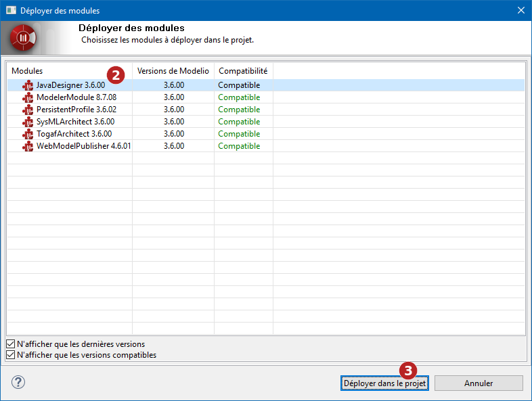Click Compatible status in the JavaDesigner row
Image resolution: width=532 pixels, height=401 pixels.
pyautogui.click(x=239, y=85)
